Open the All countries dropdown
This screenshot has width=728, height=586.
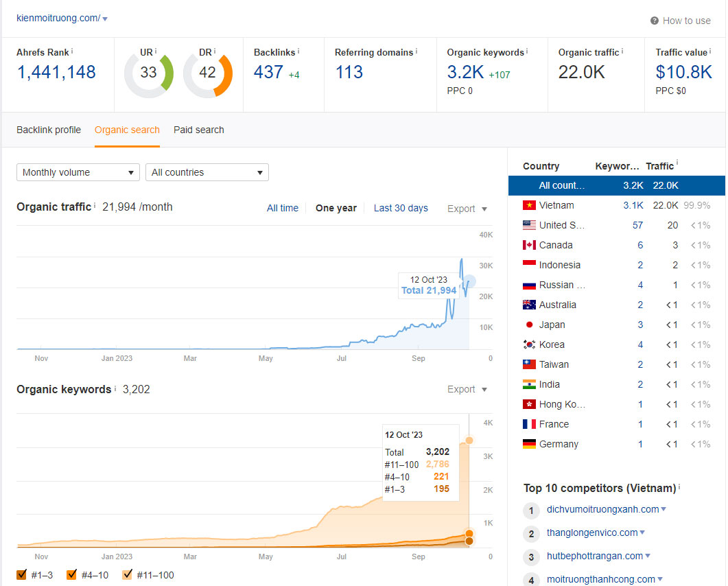click(207, 172)
